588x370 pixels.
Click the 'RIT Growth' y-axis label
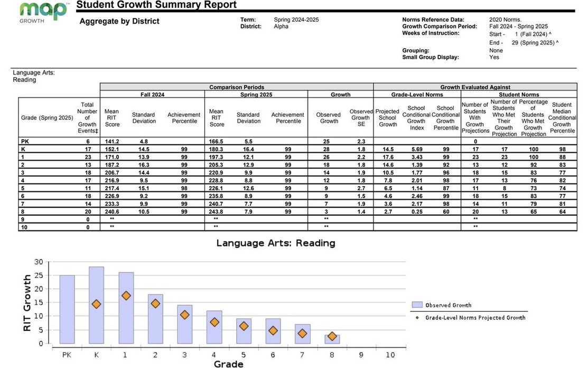pos(26,303)
